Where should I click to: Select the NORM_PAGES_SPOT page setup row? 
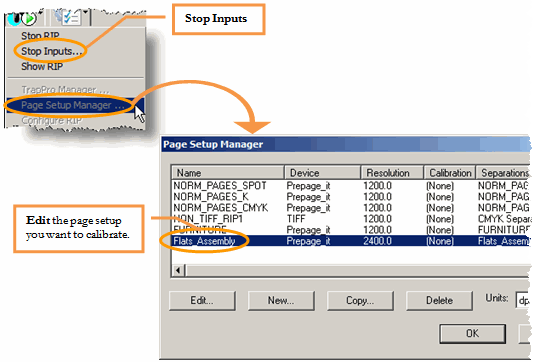(350, 186)
